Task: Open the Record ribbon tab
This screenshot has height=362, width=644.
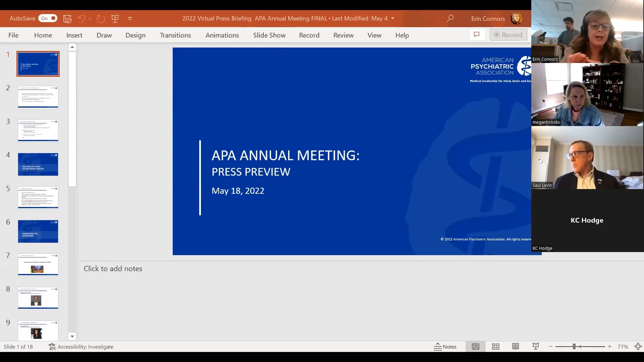Action: tap(309, 35)
